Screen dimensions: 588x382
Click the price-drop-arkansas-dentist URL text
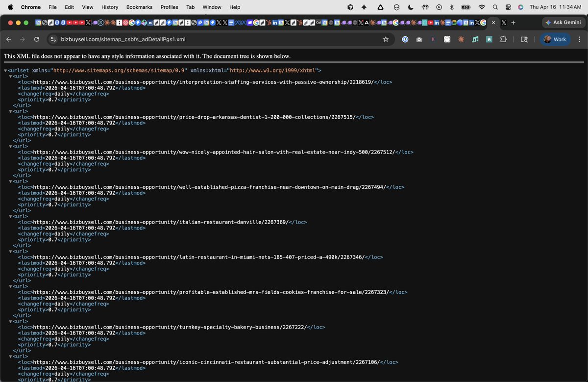click(x=194, y=117)
